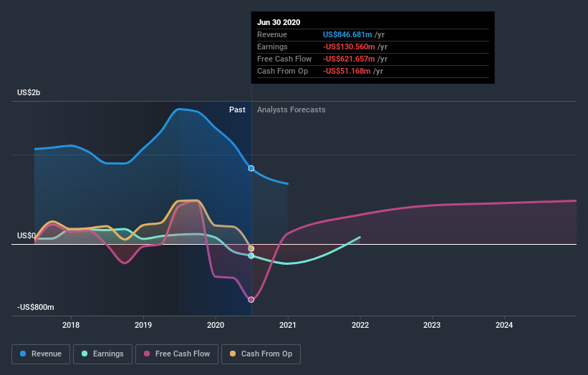Click the orange Cash From Op data point
This screenshot has height=375, width=588.
coord(251,249)
